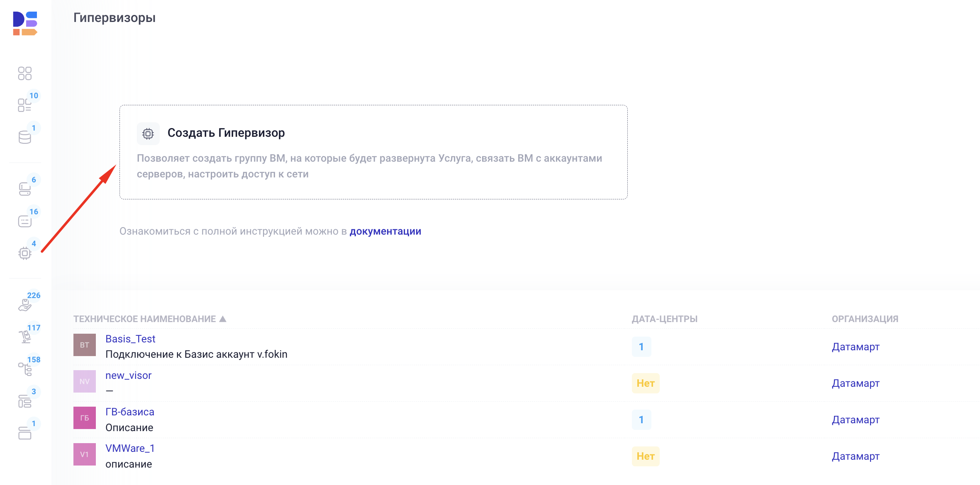
Task: Click the VMWare_1 avatar thumbnail
Action: pyautogui.click(x=85, y=454)
